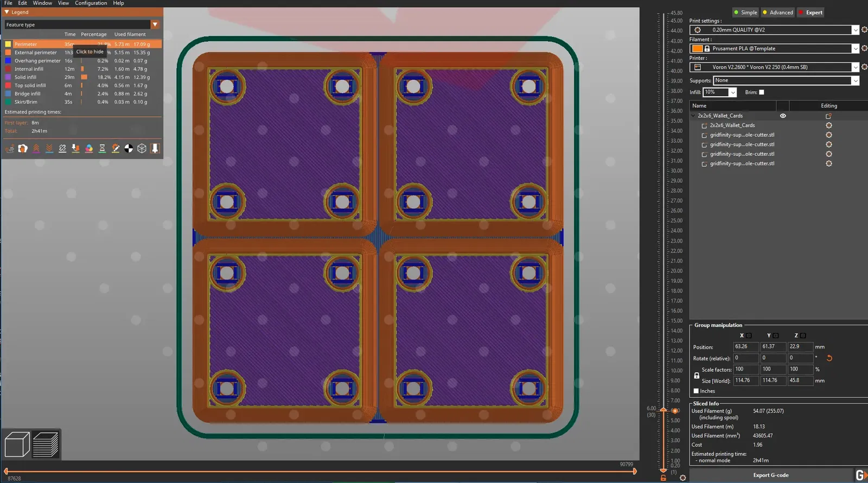Select Expert mode
The image size is (868, 483).
point(810,12)
